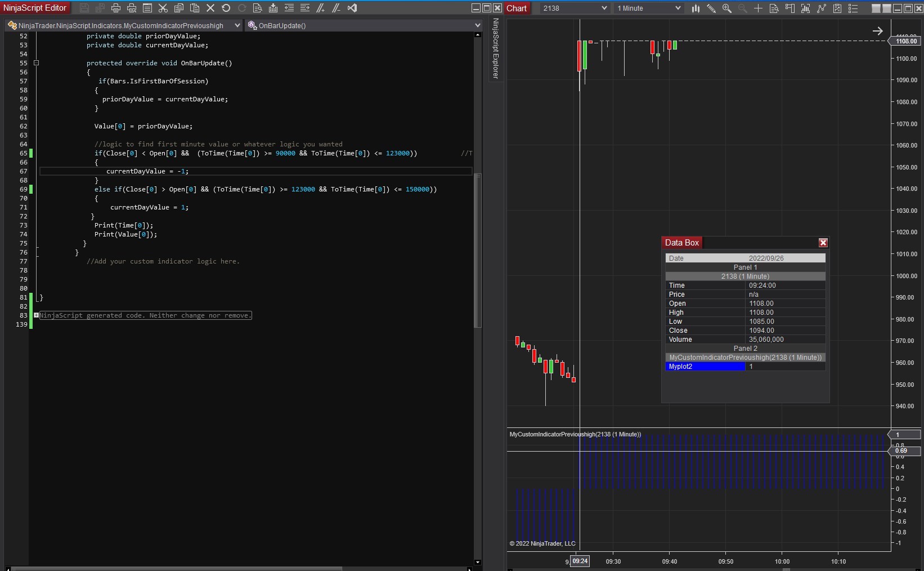Close the Data Box panel
Image resolution: width=924 pixels, height=571 pixels.
(823, 243)
